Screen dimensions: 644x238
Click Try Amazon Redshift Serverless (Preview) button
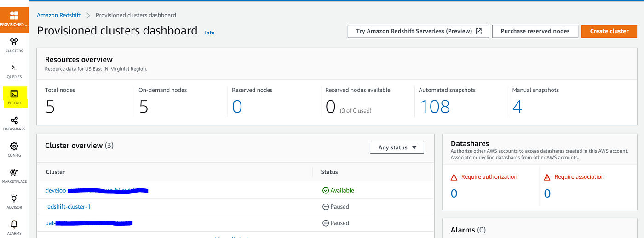tap(419, 31)
